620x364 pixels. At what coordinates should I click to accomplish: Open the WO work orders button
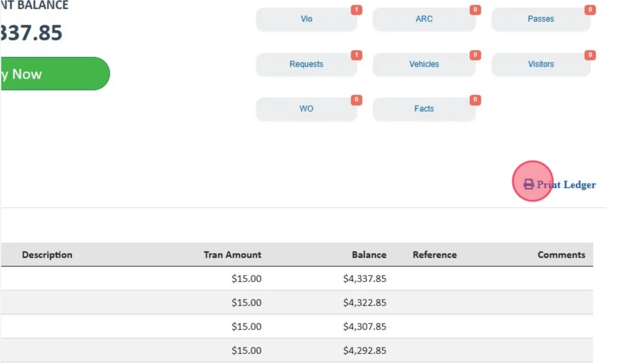click(x=306, y=109)
